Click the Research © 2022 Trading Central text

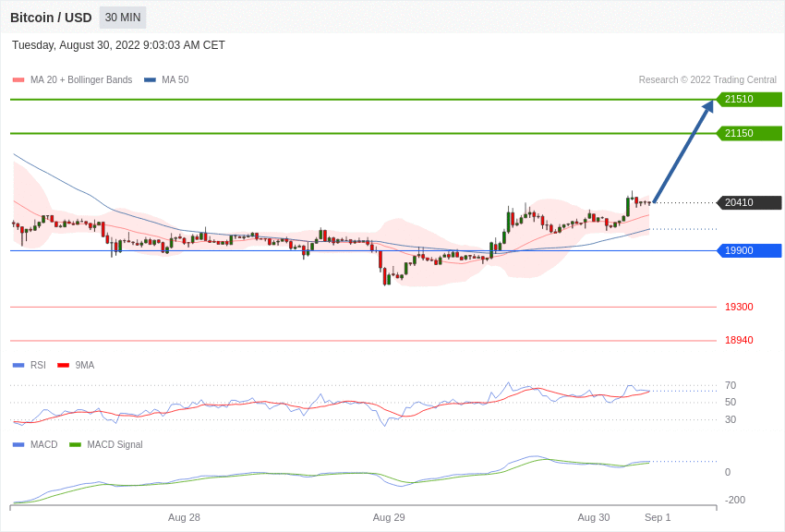click(x=707, y=80)
